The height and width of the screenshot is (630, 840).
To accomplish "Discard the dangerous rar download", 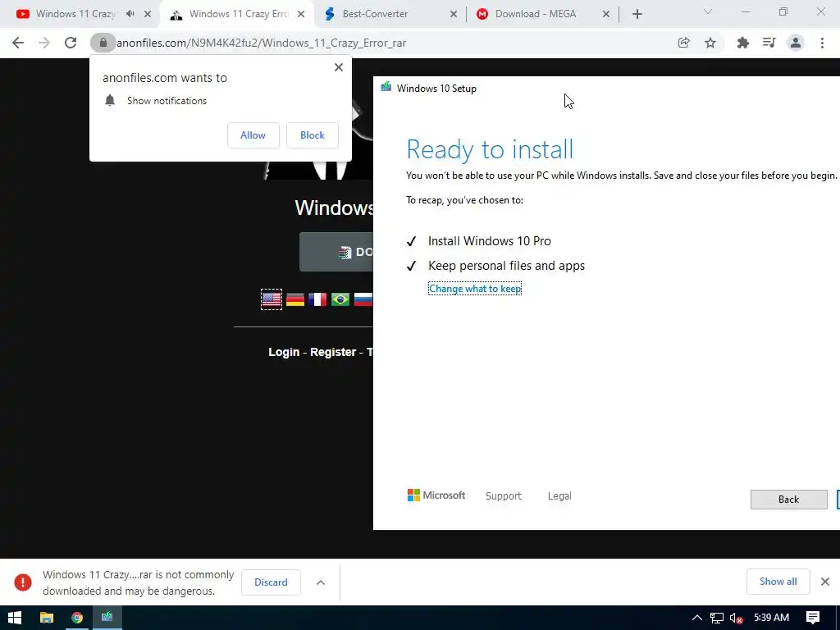I will (x=271, y=582).
